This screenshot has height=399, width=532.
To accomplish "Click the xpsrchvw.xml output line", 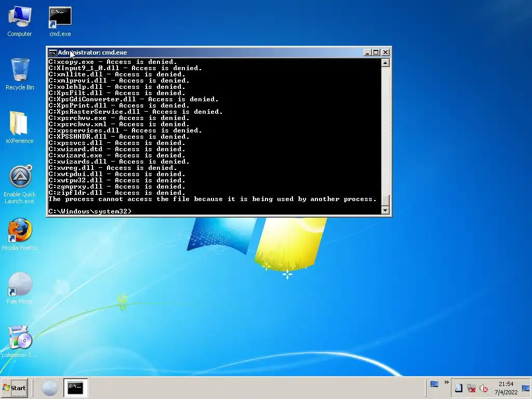I will click(x=119, y=124).
